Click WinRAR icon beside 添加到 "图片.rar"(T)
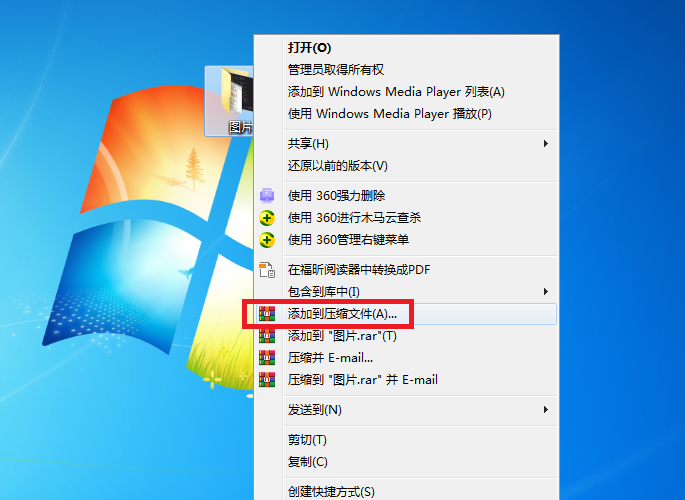685x500 pixels. (267, 336)
